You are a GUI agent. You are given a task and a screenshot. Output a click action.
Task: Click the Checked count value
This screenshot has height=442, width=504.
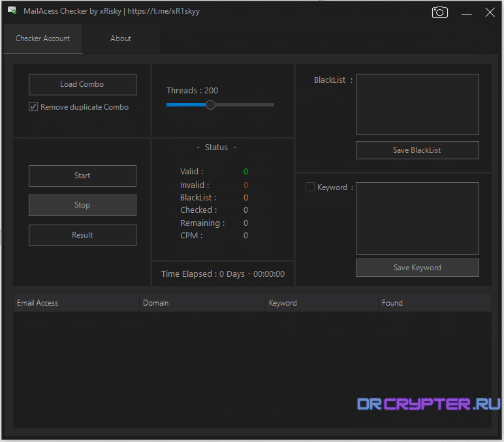point(246,210)
